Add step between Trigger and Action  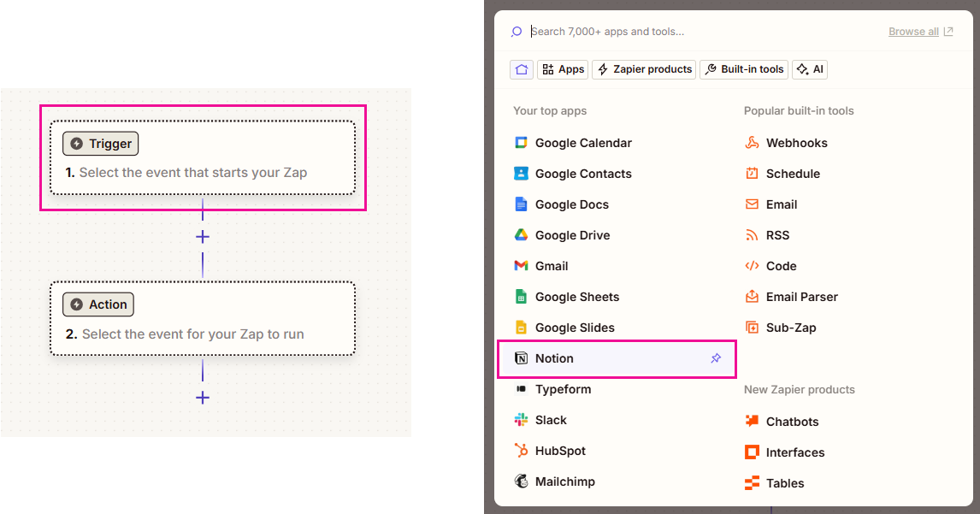(x=203, y=237)
